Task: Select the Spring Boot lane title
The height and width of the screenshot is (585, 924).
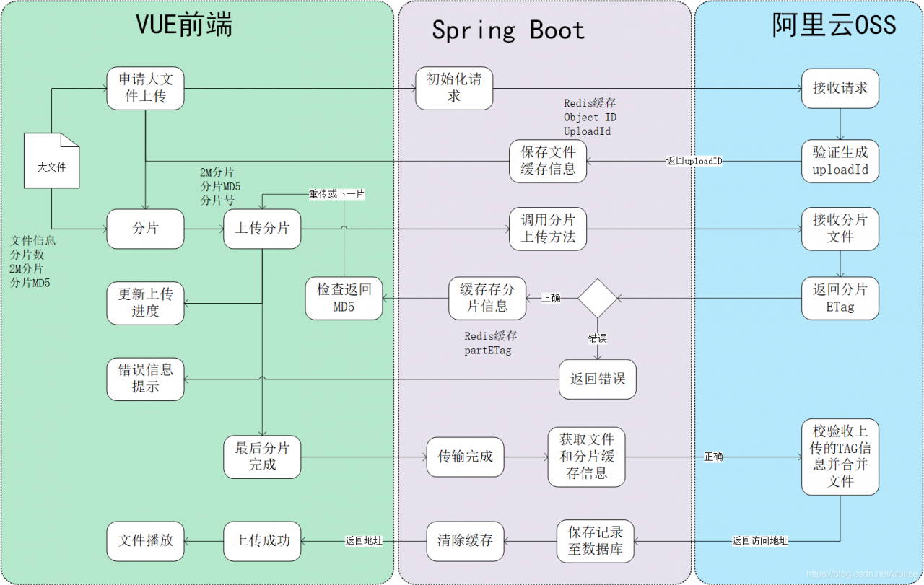Action: tap(507, 30)
